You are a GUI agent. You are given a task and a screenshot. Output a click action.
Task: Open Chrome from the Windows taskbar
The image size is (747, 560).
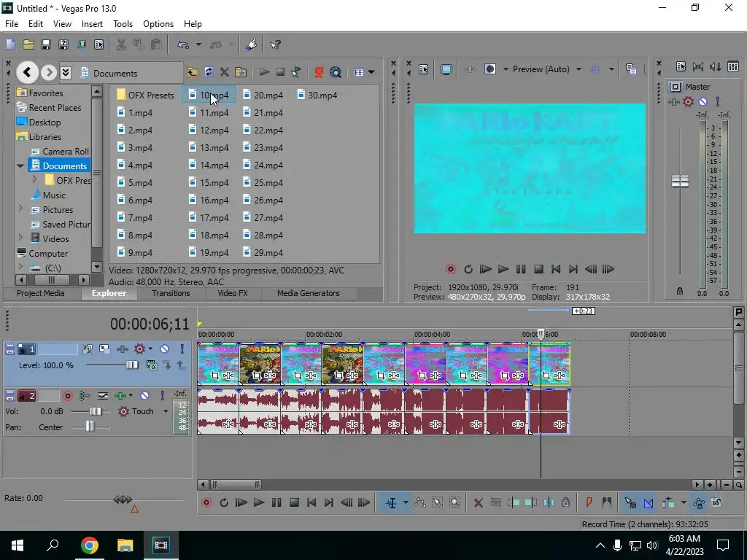[x=89, y=545]
